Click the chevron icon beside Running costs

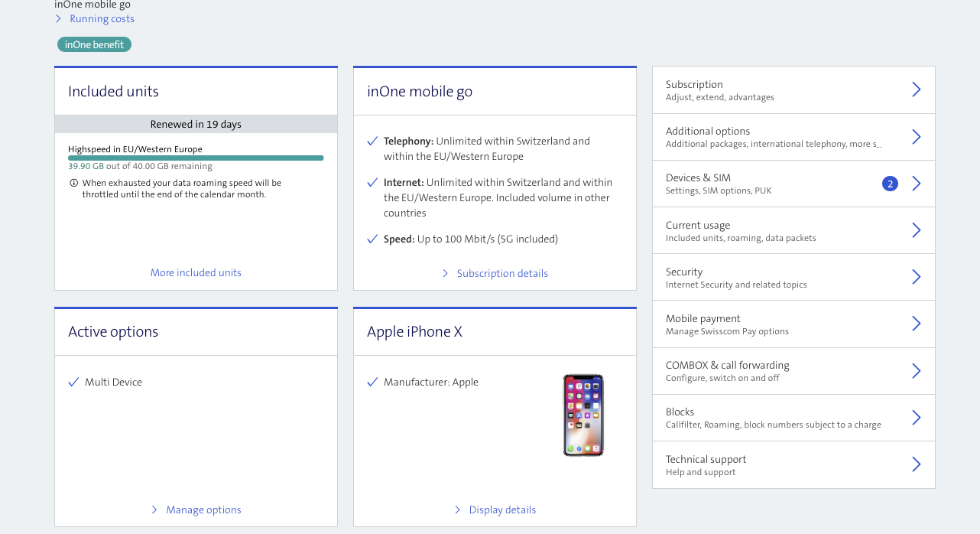(58, 18)
